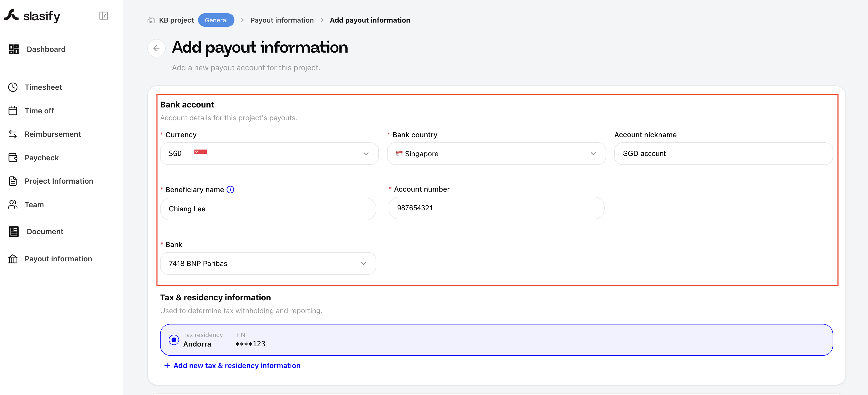868x395 pixels.
Task: Click the Project Information document icon
Action: click(13, 181)
